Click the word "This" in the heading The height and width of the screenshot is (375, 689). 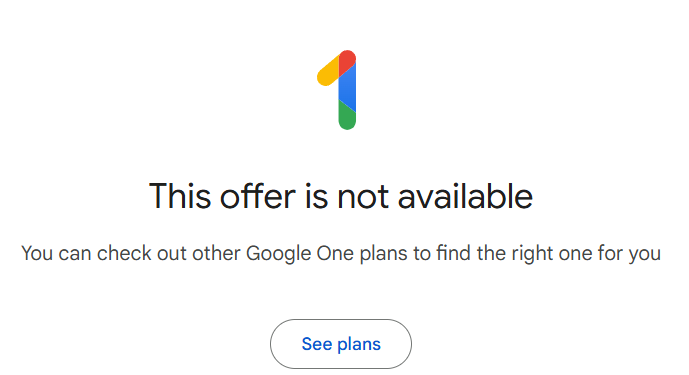pos(180,196)
